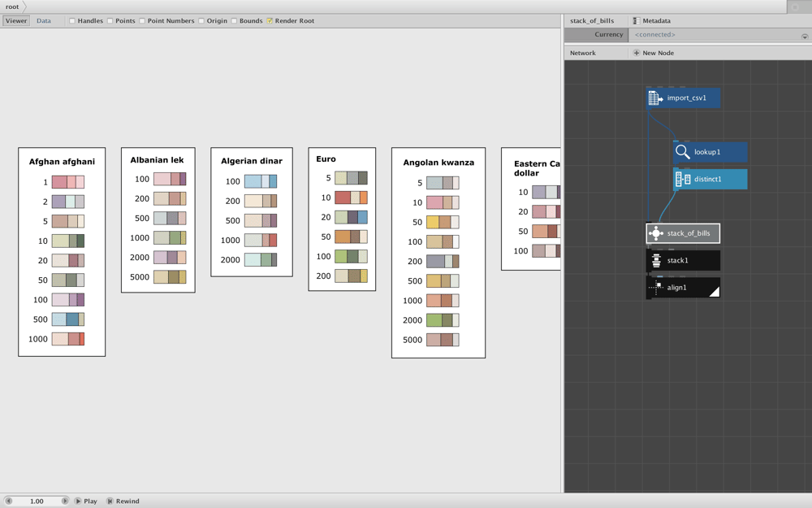
Task: Click the root breadcrumb
Action: tap(12, 7)
